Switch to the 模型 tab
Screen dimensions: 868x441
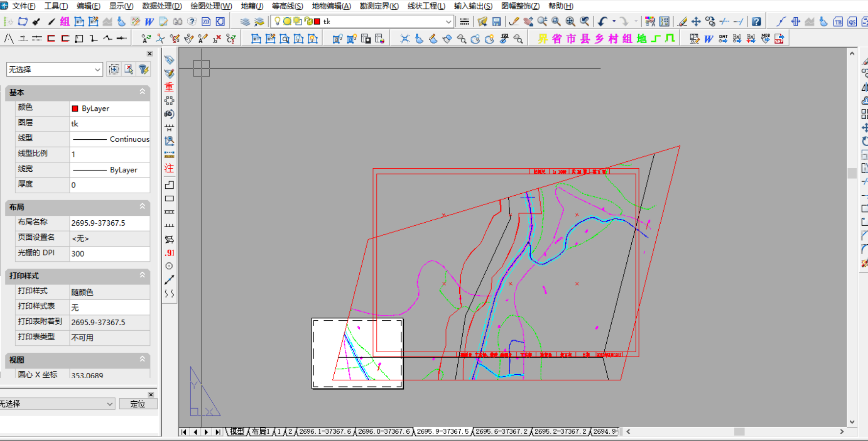pyautogui.click(x=237, y=432)
